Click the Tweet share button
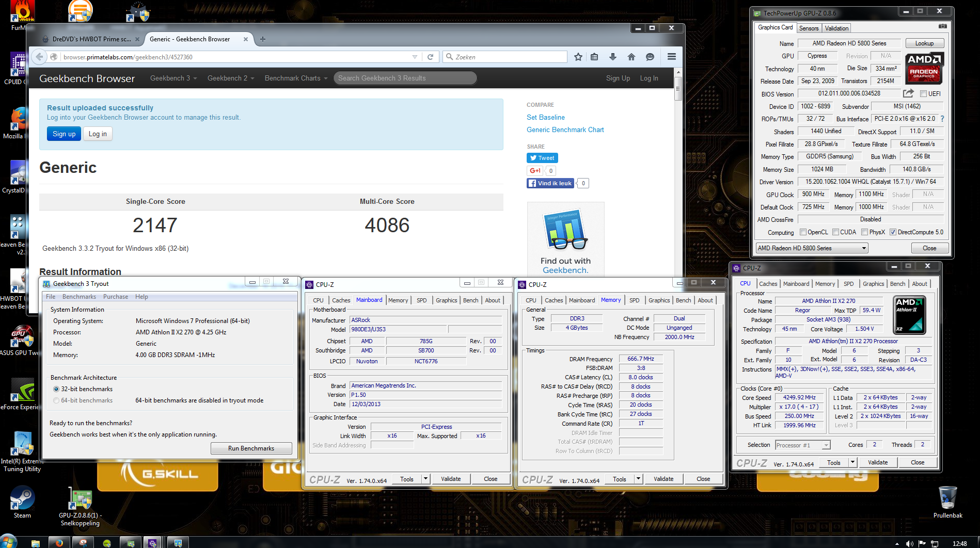The image size is (980, 548). click(x=542, y=158)
